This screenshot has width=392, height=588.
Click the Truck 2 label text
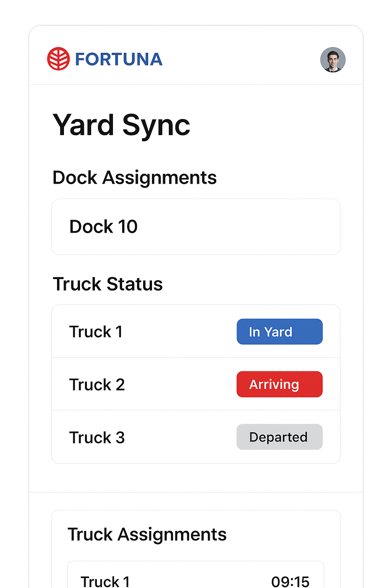coord(97,385)
